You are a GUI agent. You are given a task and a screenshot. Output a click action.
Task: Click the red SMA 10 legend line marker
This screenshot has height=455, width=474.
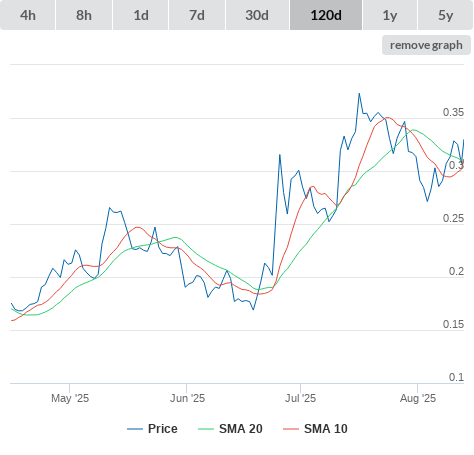[x=291, y=429]
